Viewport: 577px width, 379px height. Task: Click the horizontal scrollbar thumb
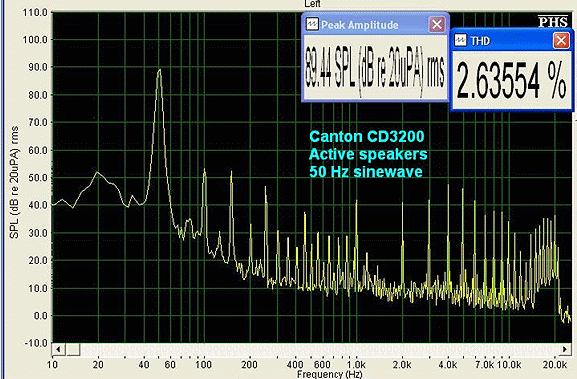73,349
